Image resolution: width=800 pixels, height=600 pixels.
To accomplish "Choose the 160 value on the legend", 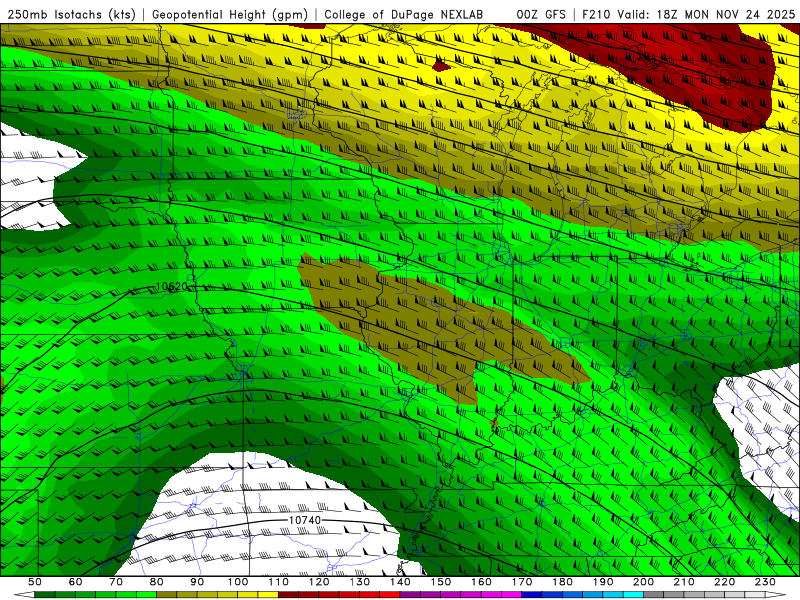I will tap(482, 582).
